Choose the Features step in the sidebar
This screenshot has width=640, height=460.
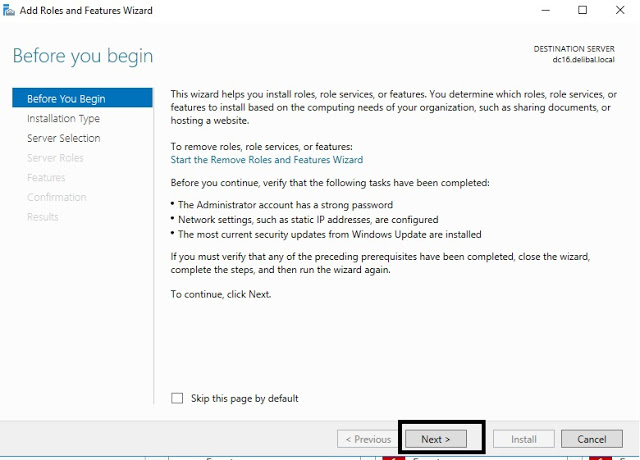click(x=46, y=178)
